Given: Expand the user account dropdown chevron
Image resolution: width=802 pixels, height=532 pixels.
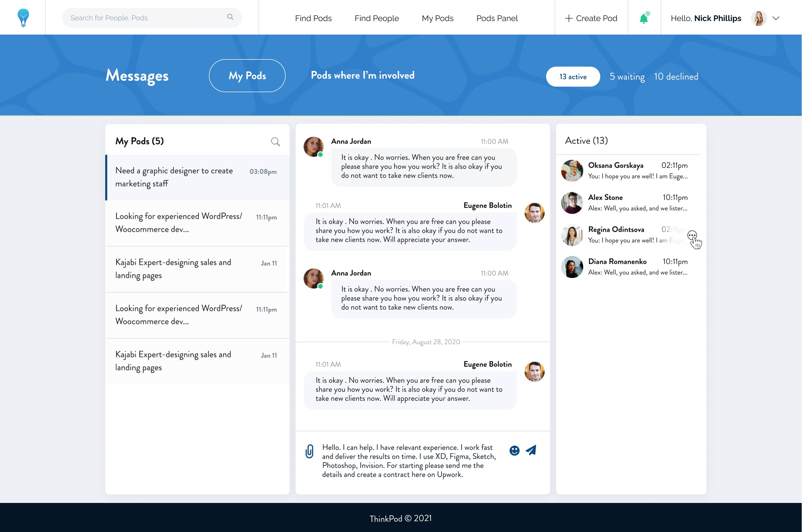Looking at the screenshot, I should [776, 18].
